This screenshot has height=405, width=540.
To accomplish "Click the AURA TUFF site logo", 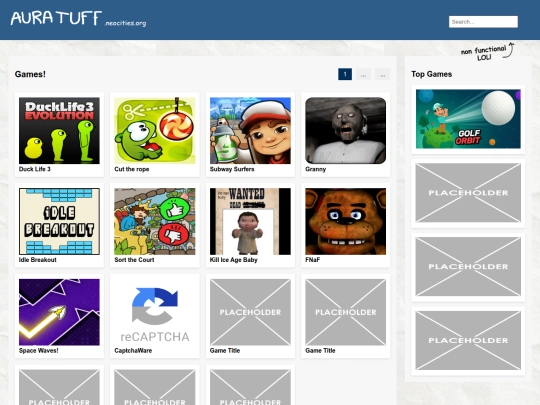I will click(x=56, y=18).
